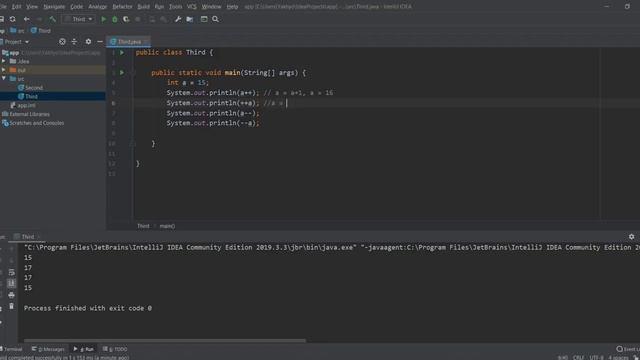Screen dimensions: 640x360
Task: Click the Back navigation arrow in toolbar
Action: click(27, 19)
